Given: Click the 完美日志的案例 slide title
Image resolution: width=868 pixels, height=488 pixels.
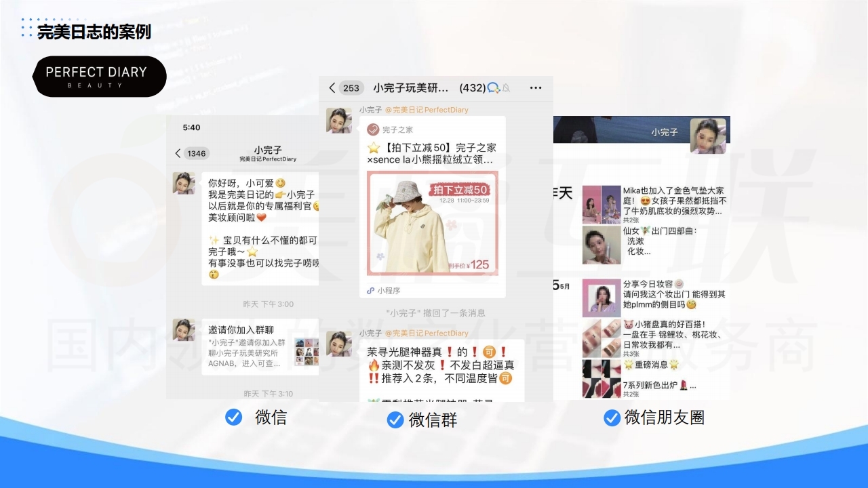Looking at the screenshot, I should pyautogui.click(x=94, y=31).
